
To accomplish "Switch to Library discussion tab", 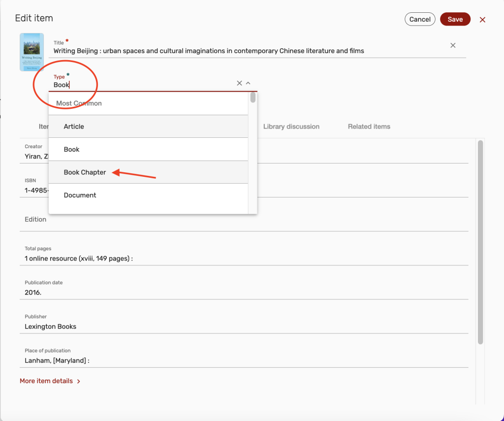I will tap(291, 127).
